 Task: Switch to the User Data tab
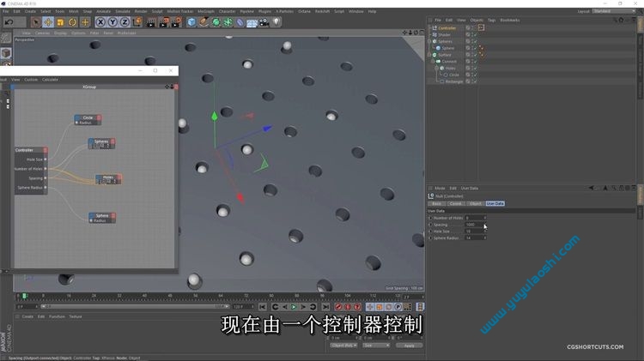(x=495, y=203)
